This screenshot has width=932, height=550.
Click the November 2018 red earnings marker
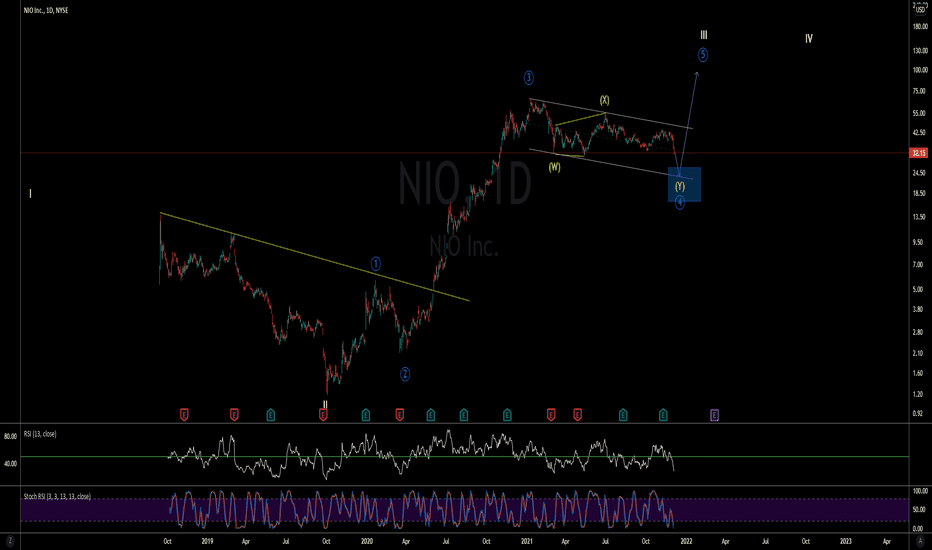(x=184, y=415)
